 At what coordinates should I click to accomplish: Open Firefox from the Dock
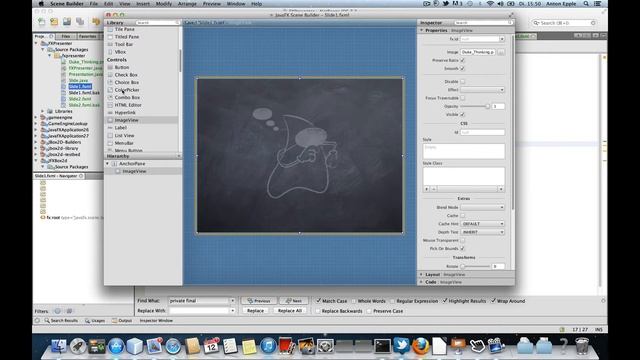coord(420,346)
